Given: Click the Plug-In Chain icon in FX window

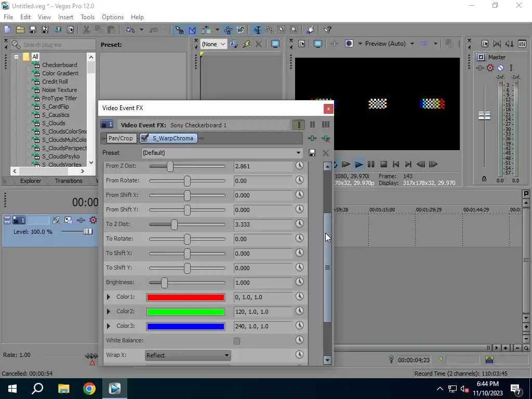Looking at the screenshot, I should tap(312, 138).
